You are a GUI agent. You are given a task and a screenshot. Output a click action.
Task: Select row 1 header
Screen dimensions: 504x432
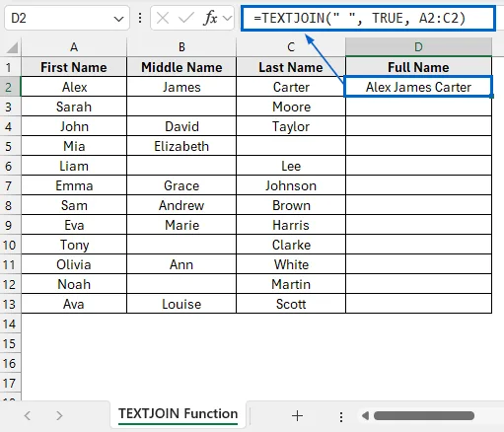pyautogui.click(x=10, y=67)
